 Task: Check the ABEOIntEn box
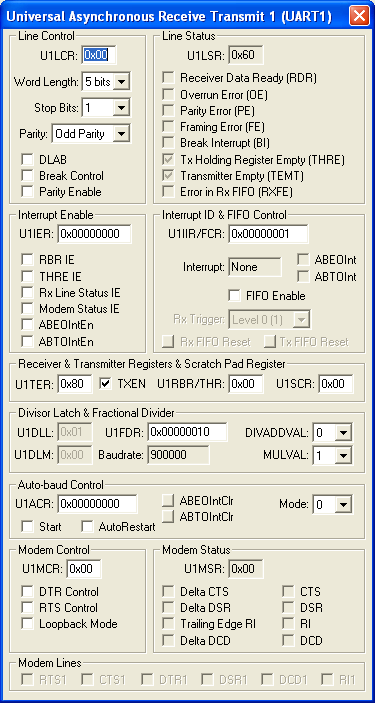28,325
